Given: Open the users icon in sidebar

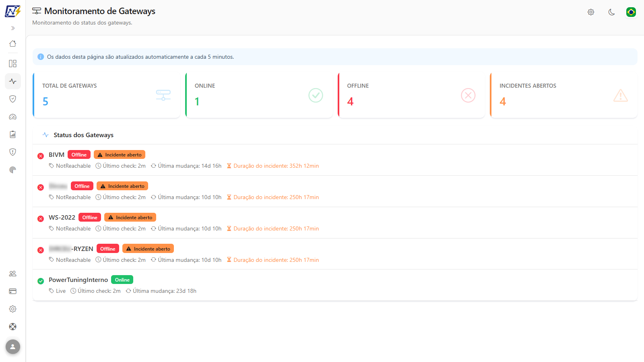Looking at the screenshot, I should [x=13, y=274].
